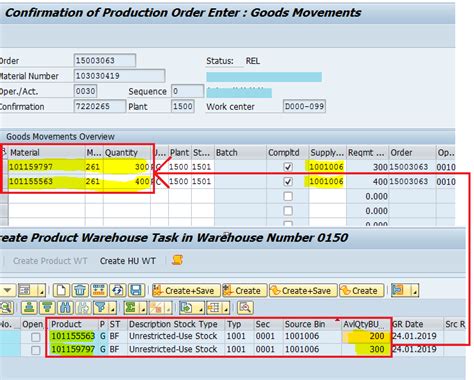Screen dimensions: 474x380
Task: Click the Material Number field 103030419
Action: (119, 76)
